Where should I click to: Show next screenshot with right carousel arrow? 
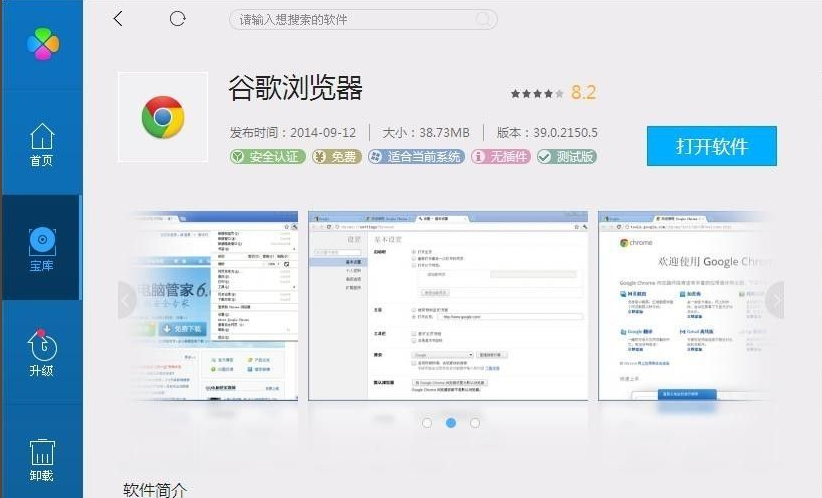point(775,300)
